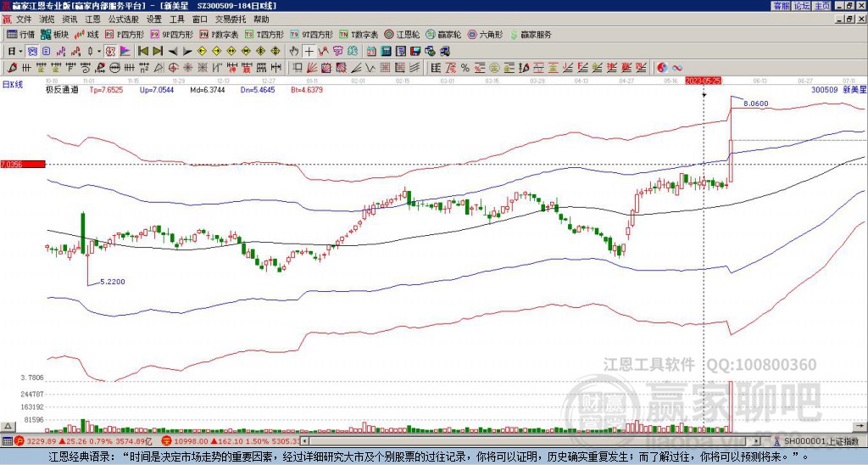Jump to first bar with green arrow

[x=142, y=51]
